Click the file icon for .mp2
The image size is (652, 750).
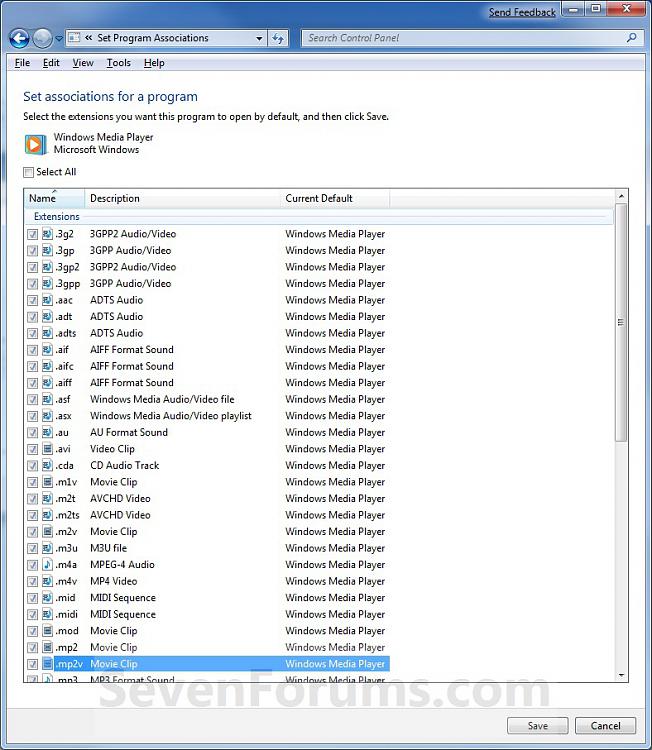click(x=47, y=648)
